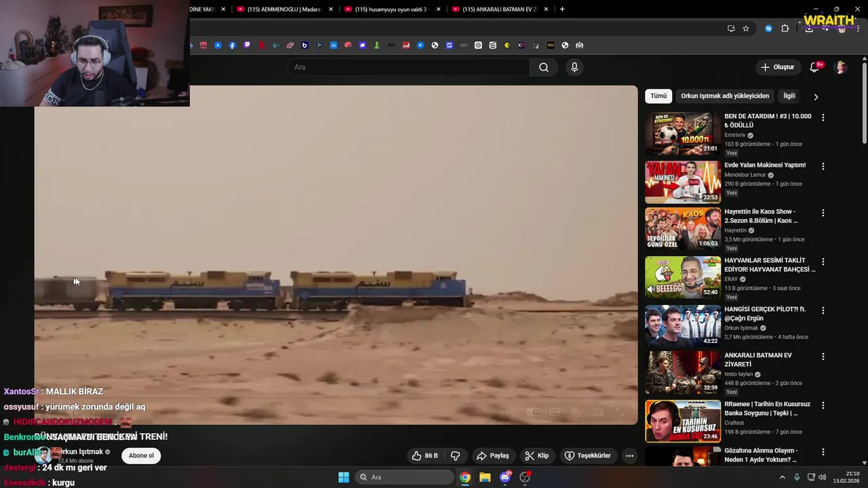Click in the YouTube Ara search field

click(x=409, y=67)
